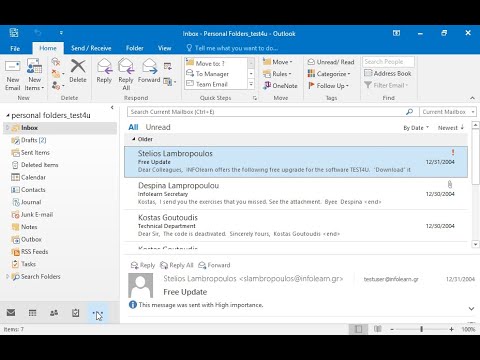The width and height of the screenshot is (480, 360).
Task: Open the Current Mailbox scope dropdown
Action: pos(448,112)
